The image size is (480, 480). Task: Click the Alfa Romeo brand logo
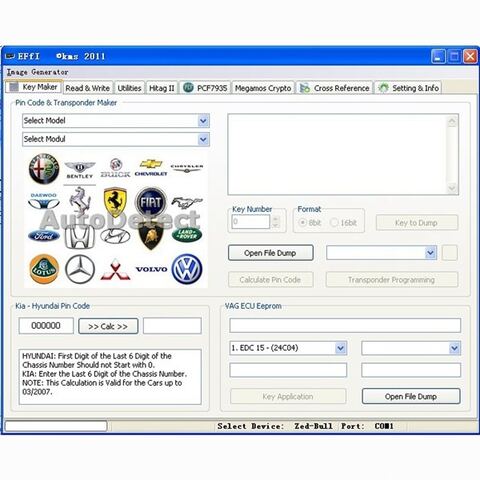pos(44,169)
